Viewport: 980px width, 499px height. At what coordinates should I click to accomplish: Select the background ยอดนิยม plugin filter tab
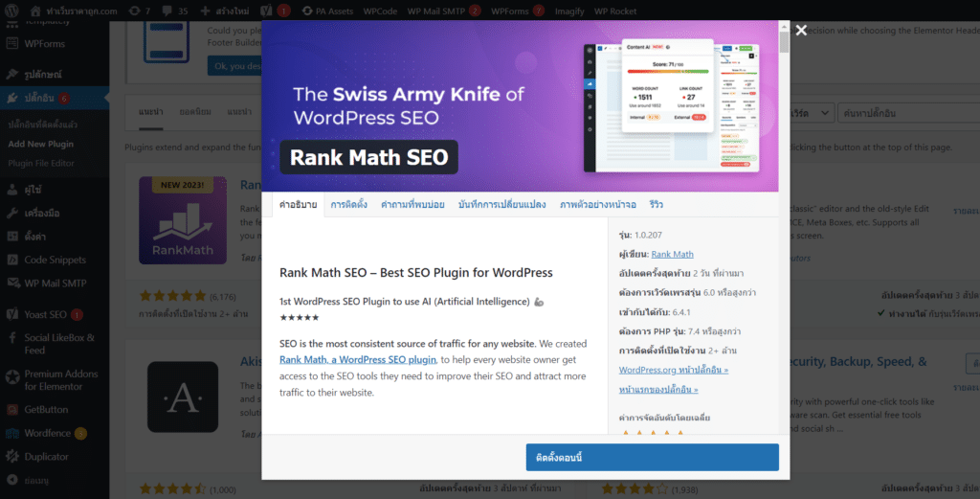tap(195, 112)
